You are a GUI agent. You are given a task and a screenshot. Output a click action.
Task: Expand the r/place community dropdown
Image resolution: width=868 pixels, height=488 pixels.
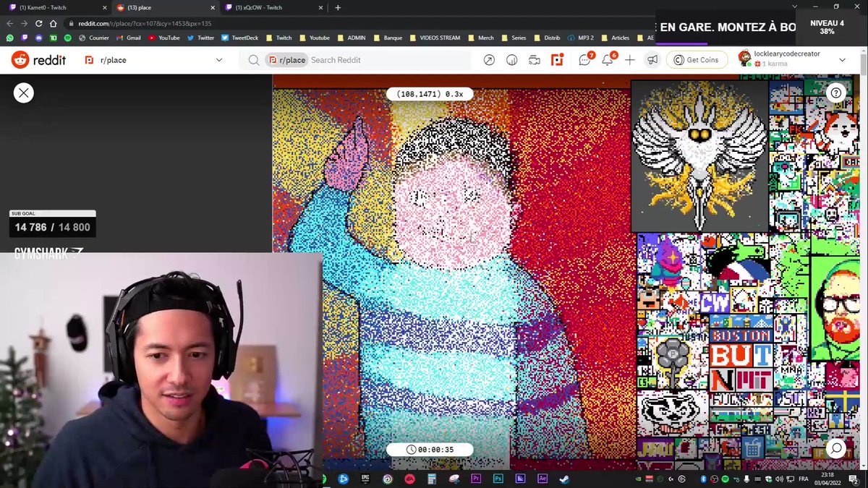(x=219, y=60)
